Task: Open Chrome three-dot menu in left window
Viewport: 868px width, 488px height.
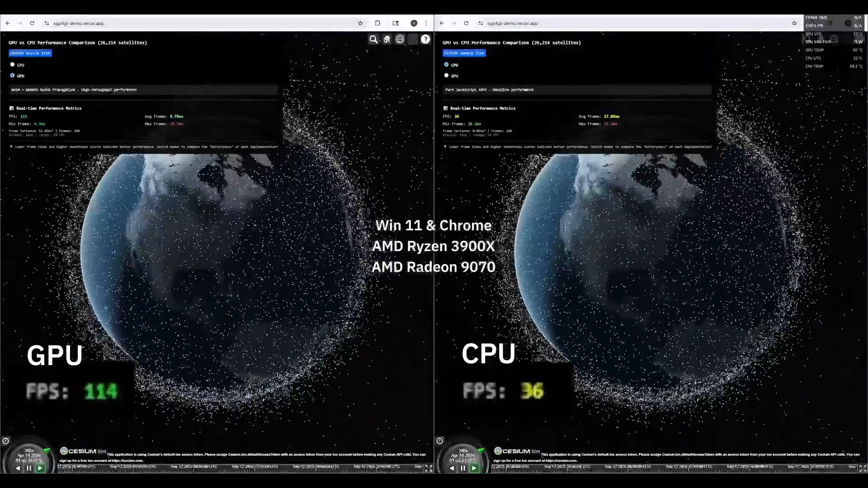Action: pyautogui.click(x=426, y=23)
